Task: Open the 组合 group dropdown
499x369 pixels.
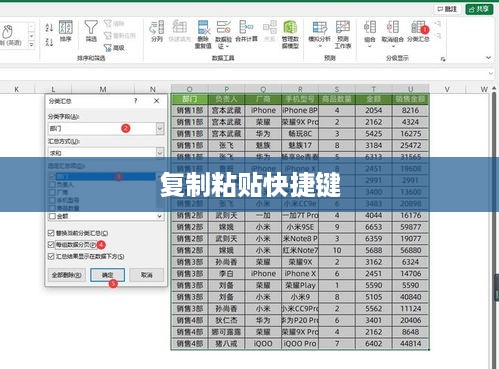Action: coord(370,34)
